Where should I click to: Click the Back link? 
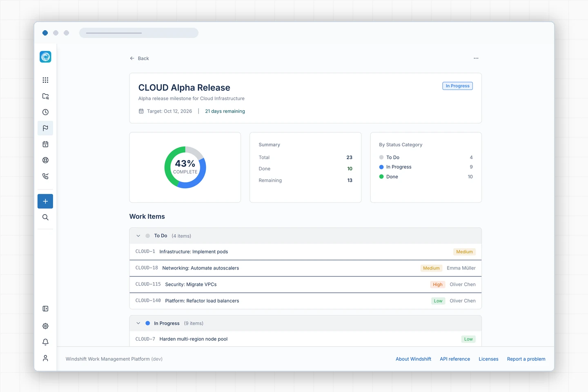pyautogui.click(x=139, y=58)
